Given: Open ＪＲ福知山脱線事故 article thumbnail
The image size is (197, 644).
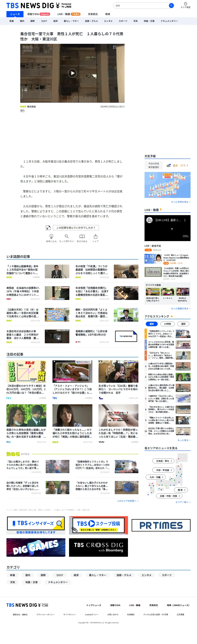Looking at the screenshot, I should [x=57, y=271].
